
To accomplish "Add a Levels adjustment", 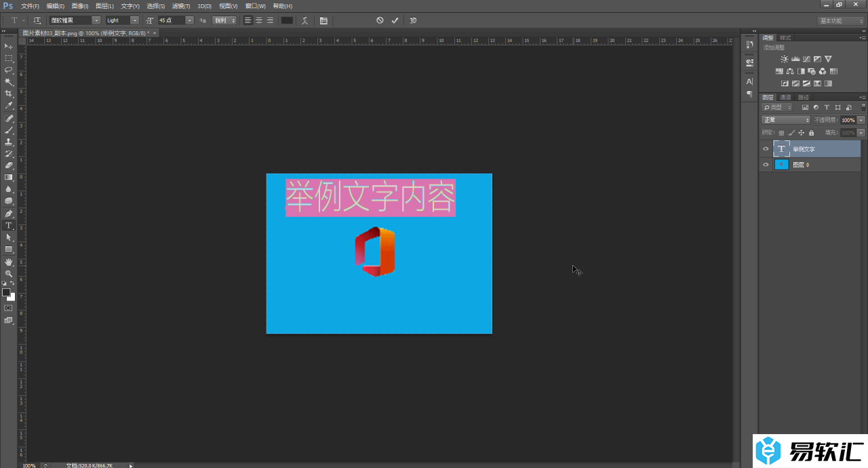I will click(x=795, y=59).
